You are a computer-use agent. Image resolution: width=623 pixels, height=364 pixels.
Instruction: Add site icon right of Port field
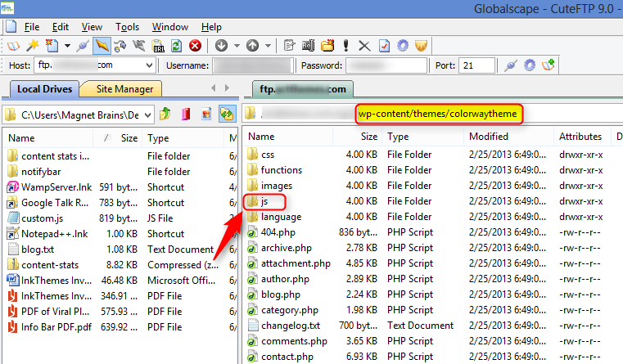click(549, 65)
